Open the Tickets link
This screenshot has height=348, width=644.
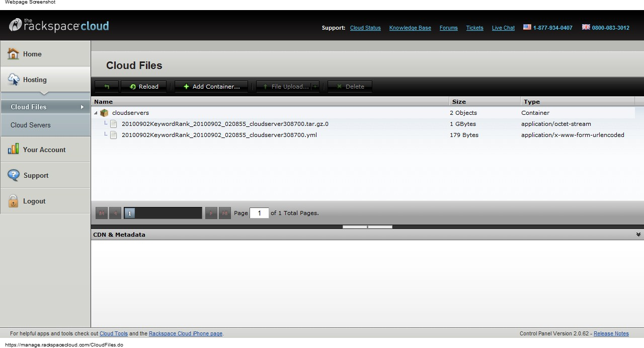pyautogui.click(x=474, y=28)
